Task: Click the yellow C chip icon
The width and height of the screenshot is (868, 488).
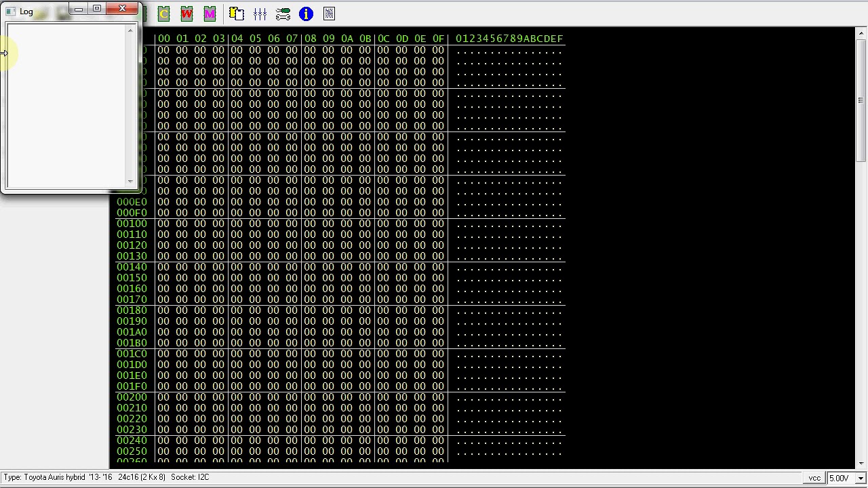Action: [x=164, y=14]
